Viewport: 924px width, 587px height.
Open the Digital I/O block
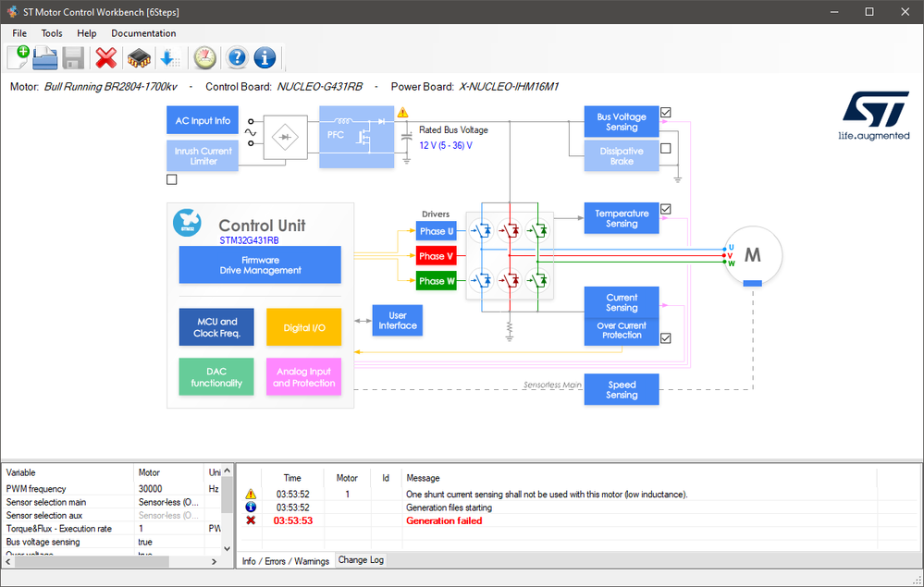click(304, 327)
